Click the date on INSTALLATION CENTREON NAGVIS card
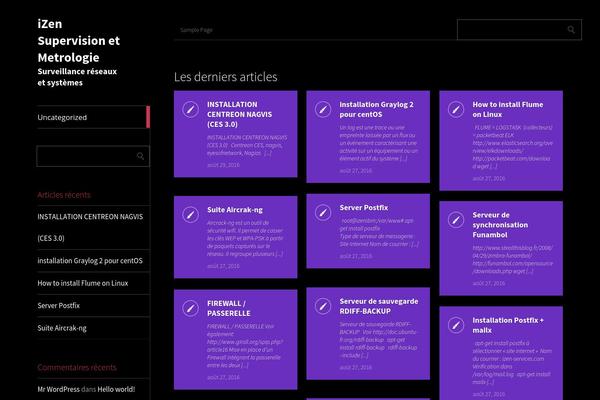 pos(223,165)
